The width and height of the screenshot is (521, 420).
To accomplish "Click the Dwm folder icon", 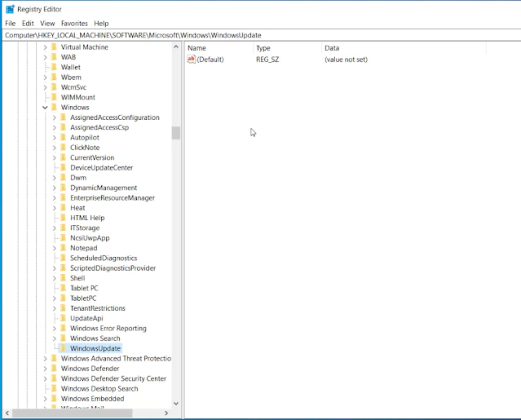I will pyautogui.click(x=63, y=178).
